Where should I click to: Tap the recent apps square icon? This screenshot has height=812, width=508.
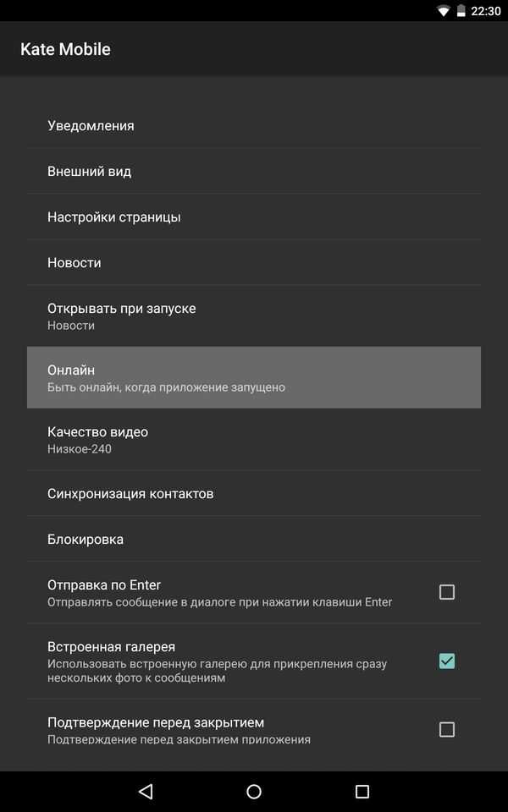click(x=362, y=792)
